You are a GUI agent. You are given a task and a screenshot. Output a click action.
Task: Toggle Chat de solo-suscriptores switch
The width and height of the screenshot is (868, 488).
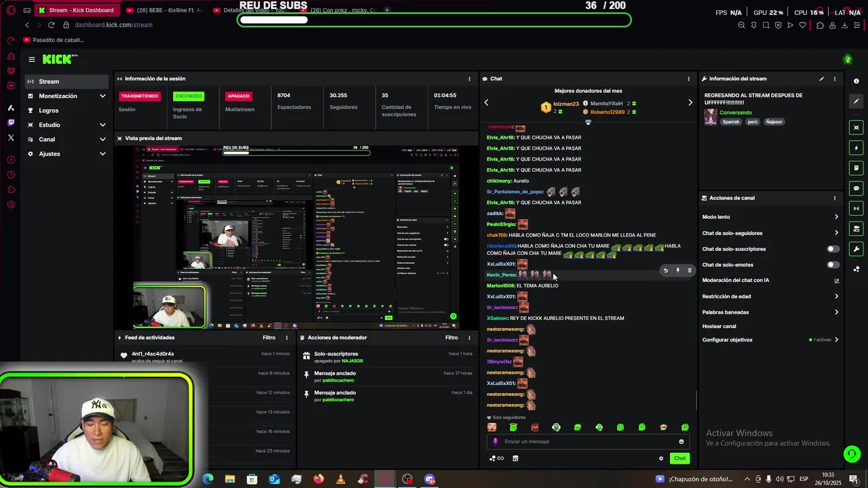(833, 249)
